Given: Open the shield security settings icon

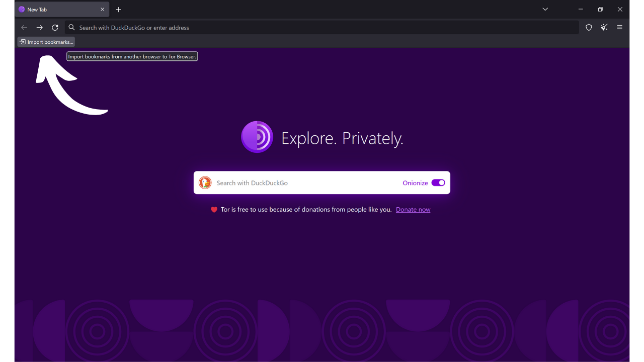Looking at the screenshot, I should click(x=589, y=28).
